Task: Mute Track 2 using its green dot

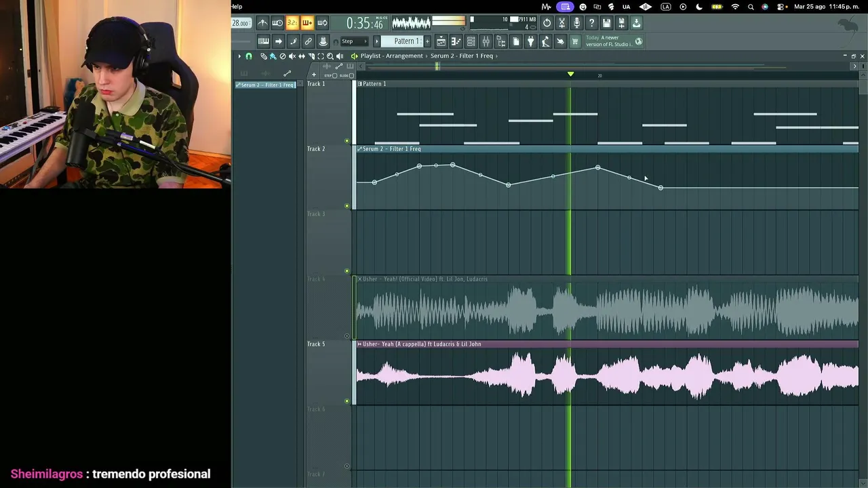Action: pos(347,206)
